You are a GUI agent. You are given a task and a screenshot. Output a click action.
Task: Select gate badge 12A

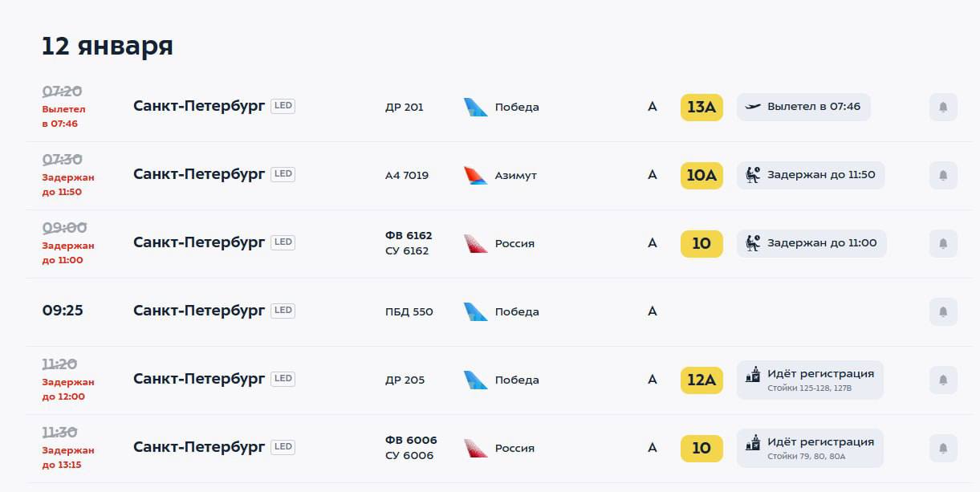[701, 380]
